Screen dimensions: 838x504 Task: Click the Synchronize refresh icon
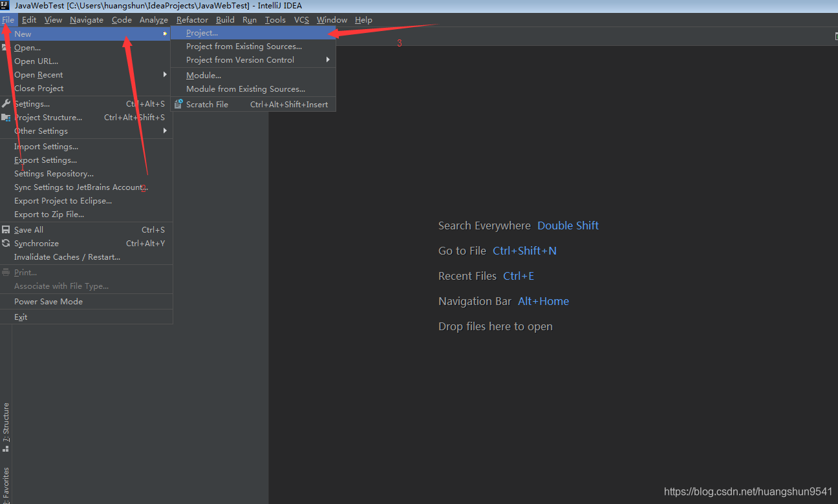(x=6, y=243)
